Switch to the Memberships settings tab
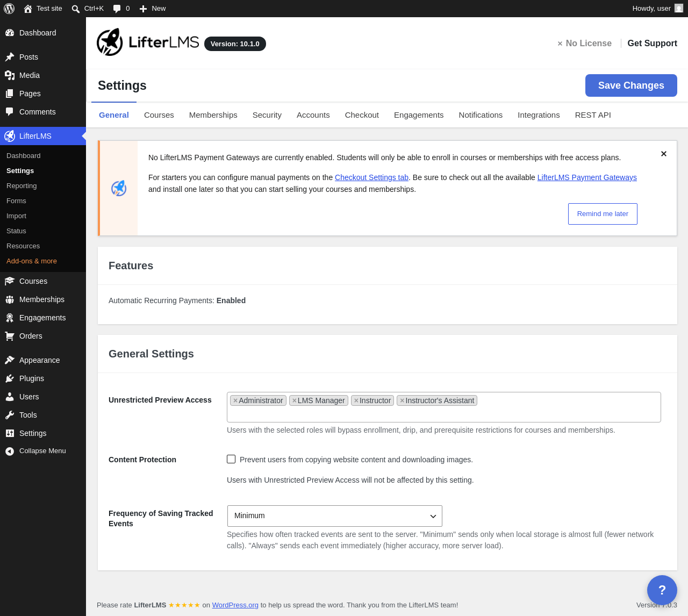This screenshot has height=616, width=688. click(213, 115)
